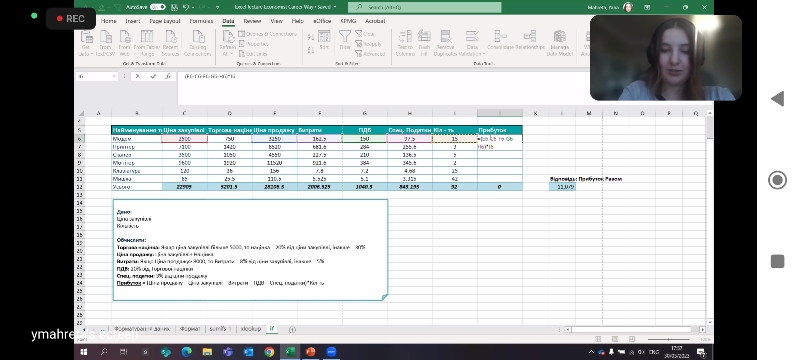Click the From Table/Range icon
Screen dimensions: 800x360
(147, 43)
